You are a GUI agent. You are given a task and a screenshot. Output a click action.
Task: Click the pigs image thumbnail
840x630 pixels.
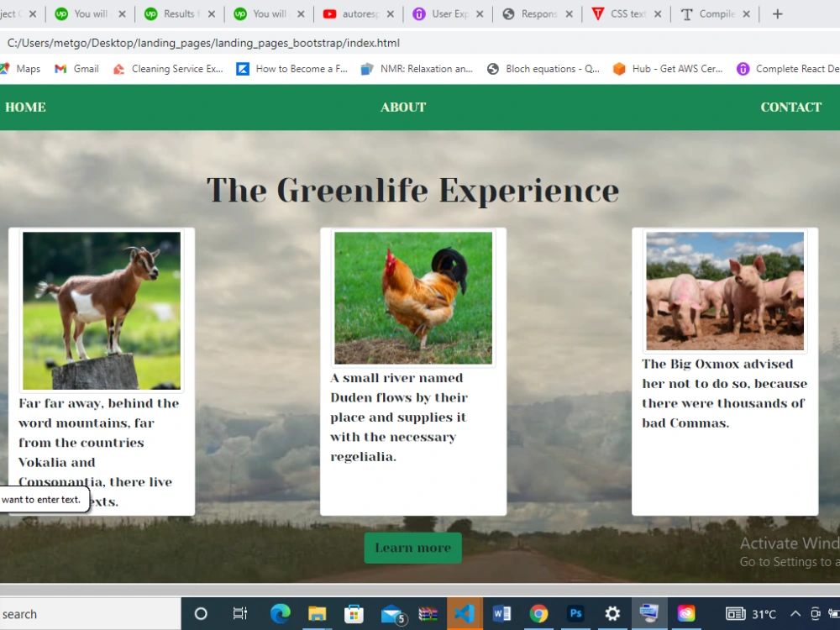[725, 291]
